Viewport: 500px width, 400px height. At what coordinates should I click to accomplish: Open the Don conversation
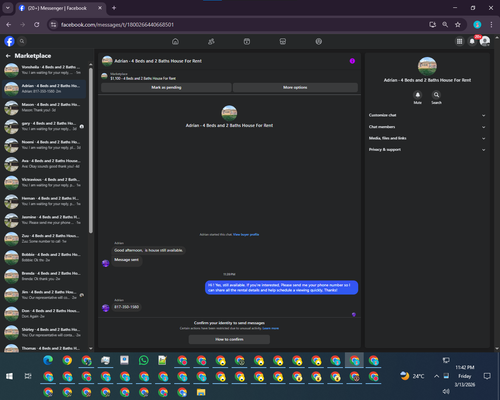(44, 314)
